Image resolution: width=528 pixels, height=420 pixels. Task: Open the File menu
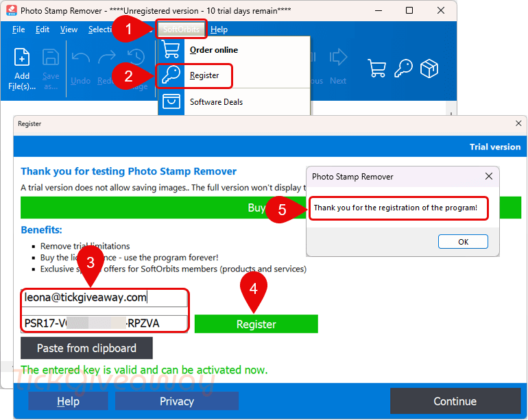(19, 29)
